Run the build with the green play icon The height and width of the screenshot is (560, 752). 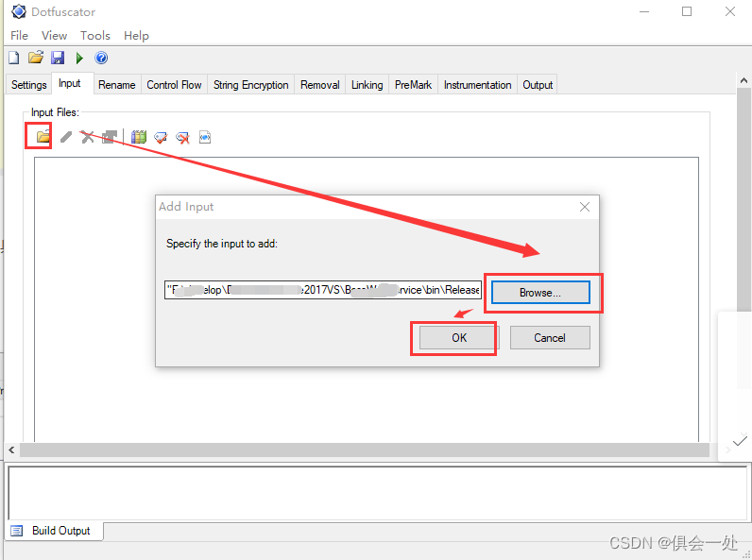pyautogui.click(x=79, y=58)
